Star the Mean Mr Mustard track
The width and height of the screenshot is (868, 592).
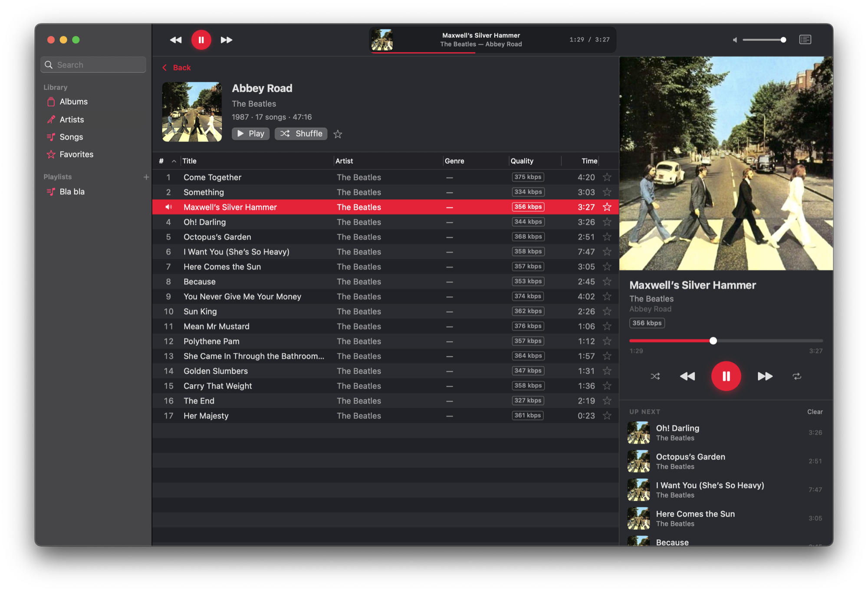pyautogui.click(x=607, y=326)
